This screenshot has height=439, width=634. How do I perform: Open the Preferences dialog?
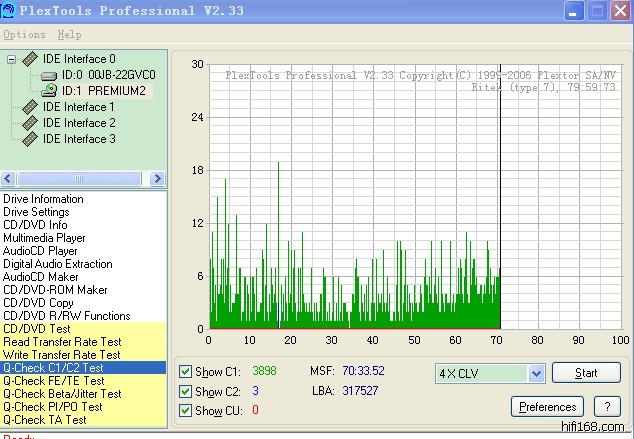tap(547, 407)
